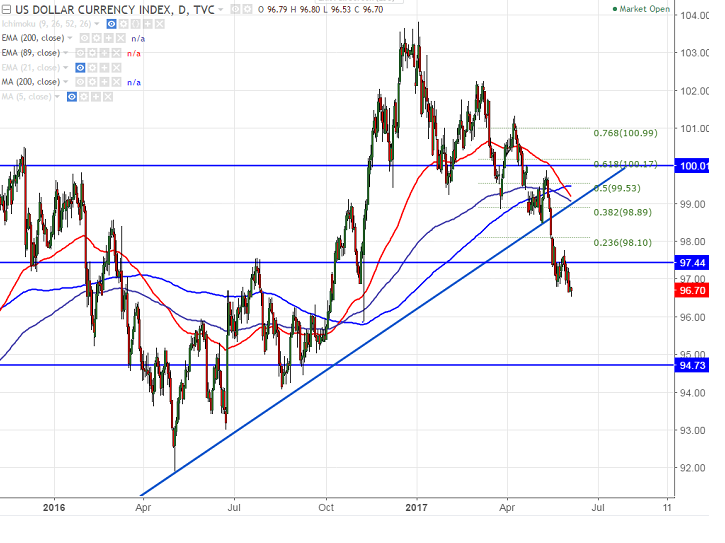725x543 pixels.
Task: Collapse the indicator legend with the minus box
Action: [x=6, y=9]
